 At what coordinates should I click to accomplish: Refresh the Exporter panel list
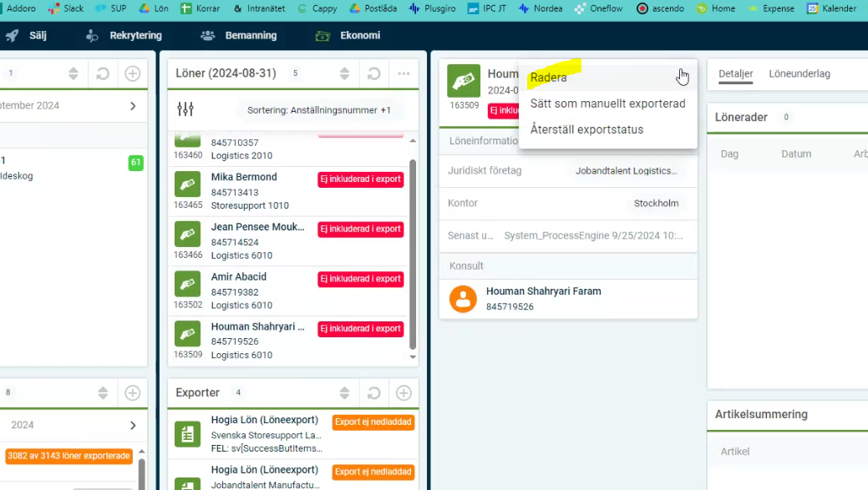(374, 392)
